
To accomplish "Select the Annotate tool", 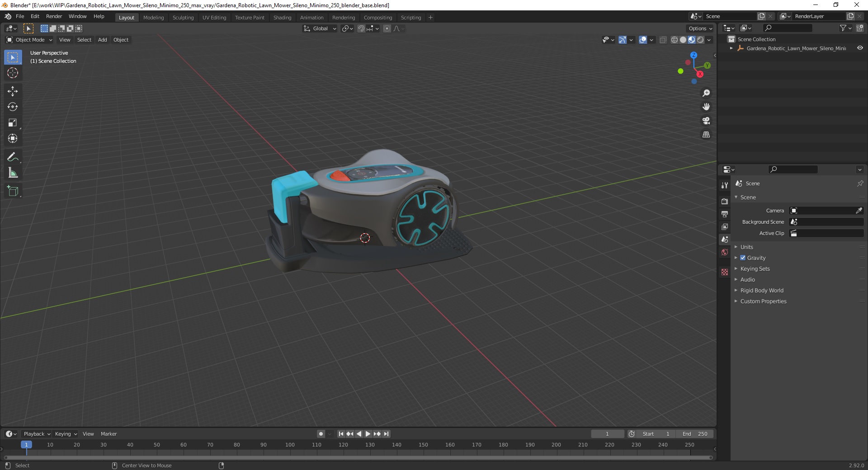I will pyautogui.click(x=13, y=157).
